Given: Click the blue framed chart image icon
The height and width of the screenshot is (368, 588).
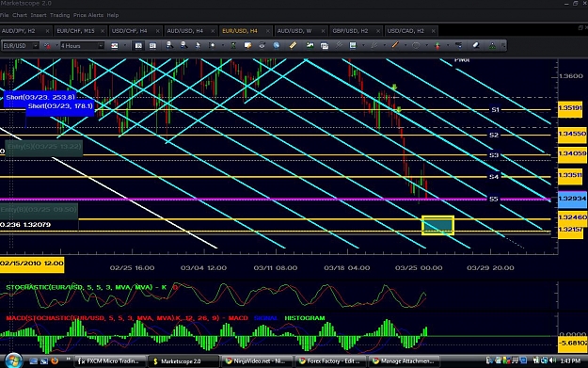Looking at the screenshot, I should click(353, 45).
